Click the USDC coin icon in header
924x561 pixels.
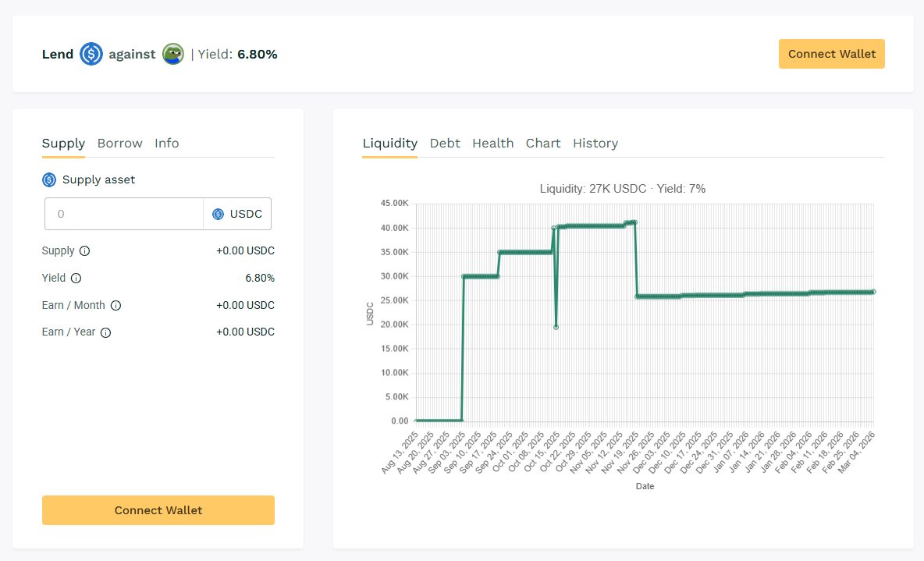(91, 54)
